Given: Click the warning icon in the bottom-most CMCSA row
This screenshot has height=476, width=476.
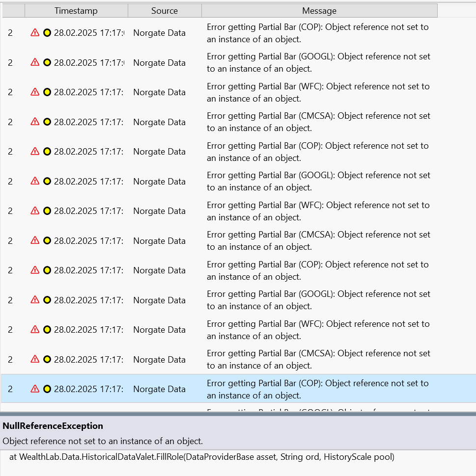Looking at the screenshot, I should pos(35,360).
